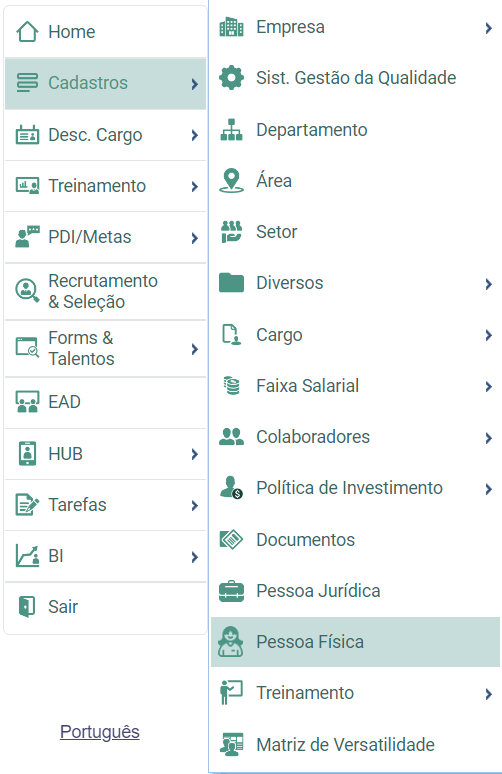Click the Documentos icon
502x774 pixels.
pyautogui.click(x=231, y=540)
